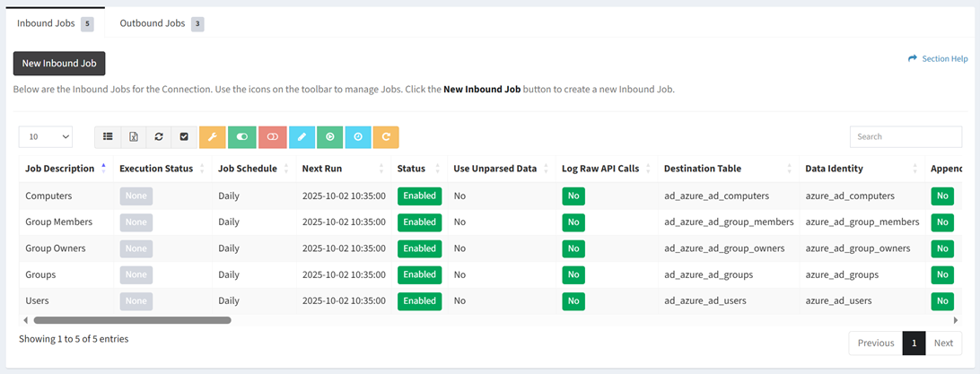Export the table to Excel file icon
The image size is (980, 374).
tap(133, 137)
